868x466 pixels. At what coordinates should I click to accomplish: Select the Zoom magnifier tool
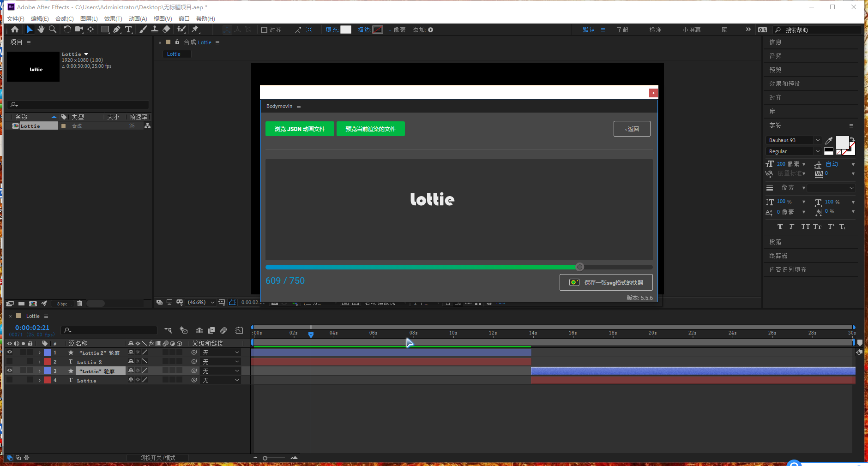pos(53,30)
